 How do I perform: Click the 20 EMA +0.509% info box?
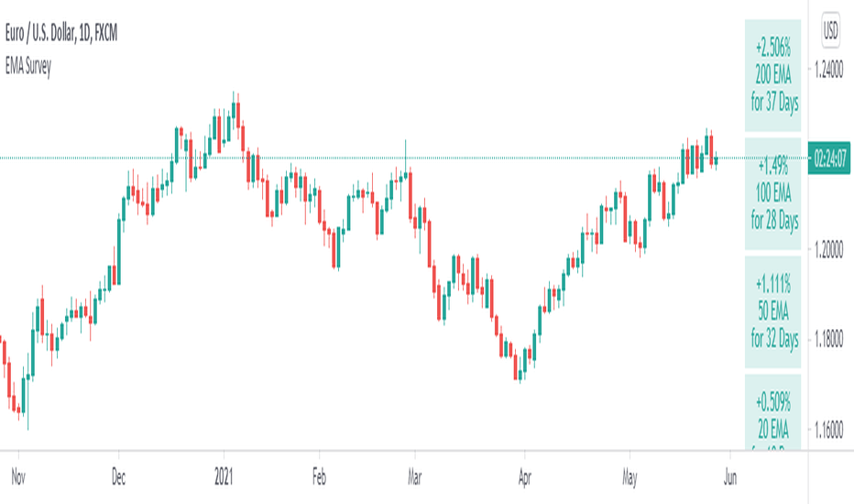pyautogui.click(x=772, y=412)
